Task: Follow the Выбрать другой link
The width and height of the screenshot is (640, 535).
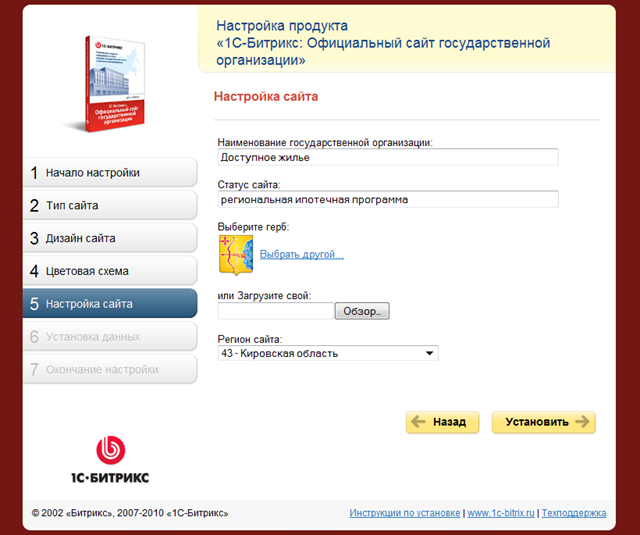Action: tap(302, 254)
